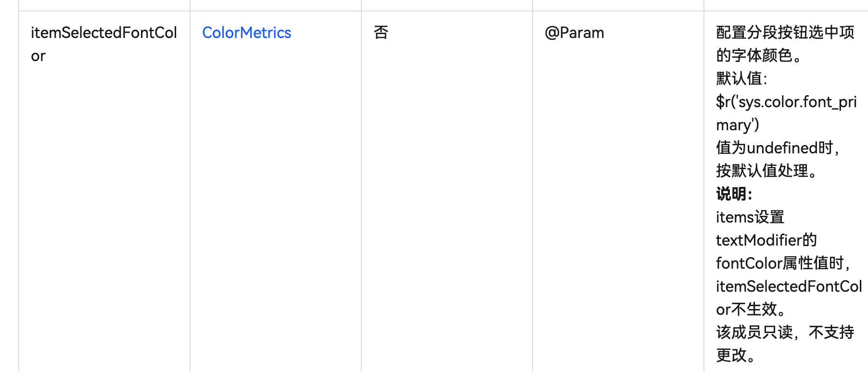Click the textModifier的 text line
Viewport: 868px width, 372px height.
point(766,240)
